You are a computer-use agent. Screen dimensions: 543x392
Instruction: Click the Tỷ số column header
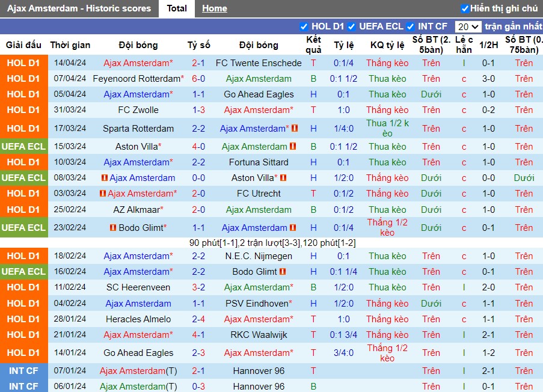pos(199,44)
